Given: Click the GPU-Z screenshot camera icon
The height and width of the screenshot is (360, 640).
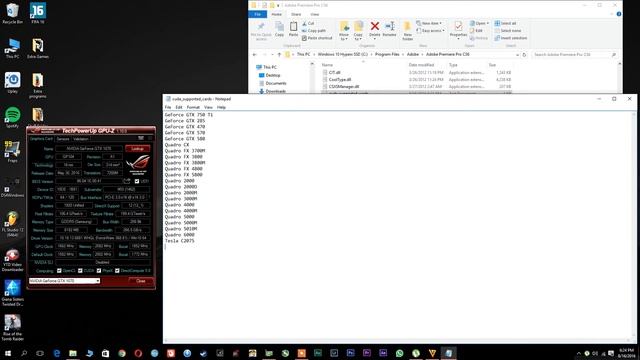Looking at the screenshot, I should pos(141,138).
